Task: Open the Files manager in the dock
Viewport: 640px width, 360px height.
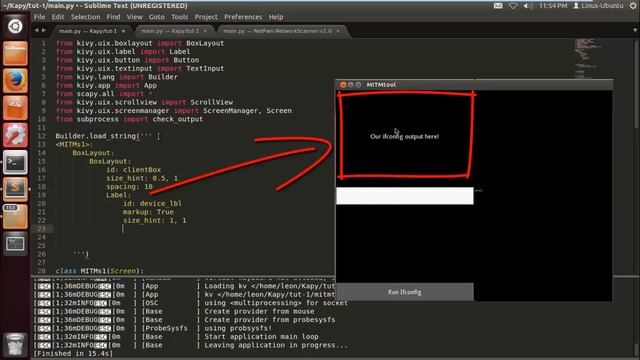Action: pos(15,53)
